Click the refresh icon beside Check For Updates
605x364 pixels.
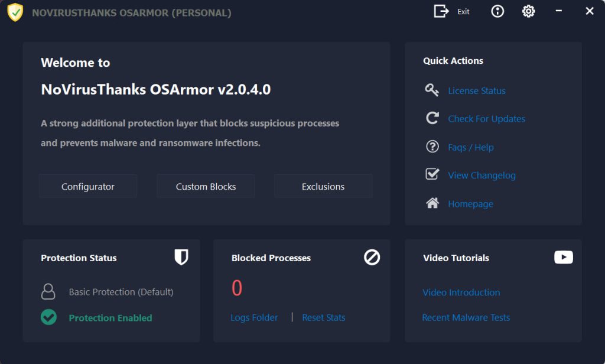(432, 118)
